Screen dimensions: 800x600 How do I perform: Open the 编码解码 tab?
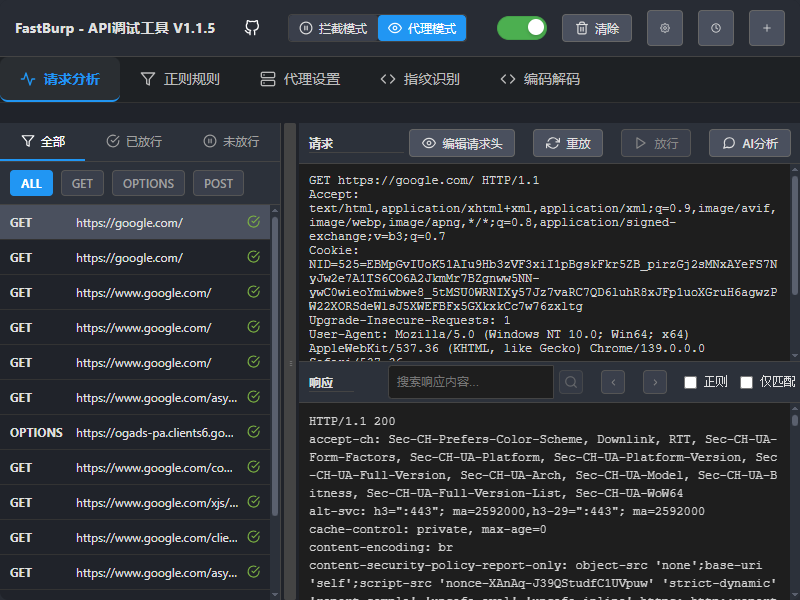[540, 79]
